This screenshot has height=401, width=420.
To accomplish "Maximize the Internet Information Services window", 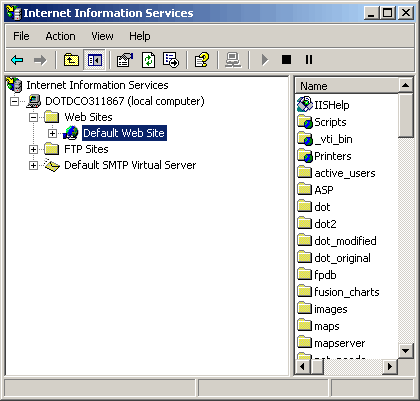I will pos(388,13).
